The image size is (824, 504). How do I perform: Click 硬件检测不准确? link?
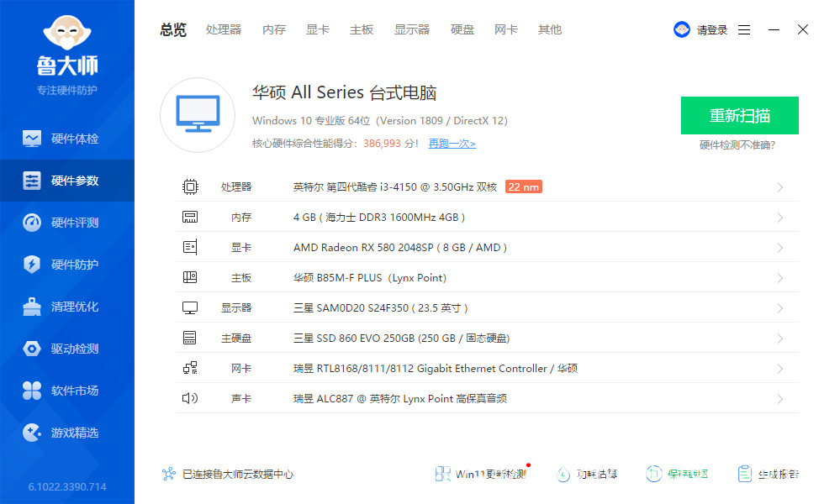point(737,144)
